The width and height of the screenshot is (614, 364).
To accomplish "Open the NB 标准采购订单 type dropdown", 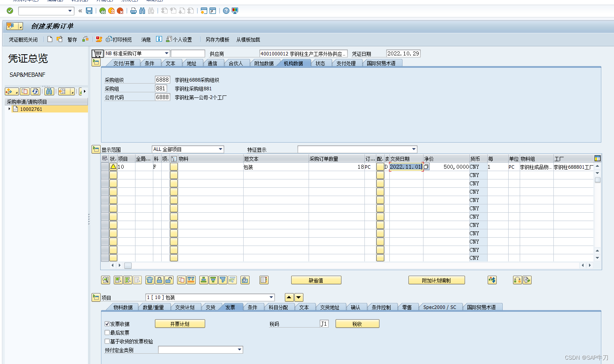I will 167,53.
